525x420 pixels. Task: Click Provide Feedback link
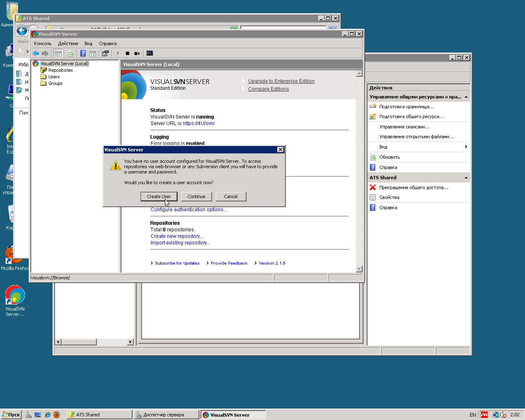coord(229,263)
